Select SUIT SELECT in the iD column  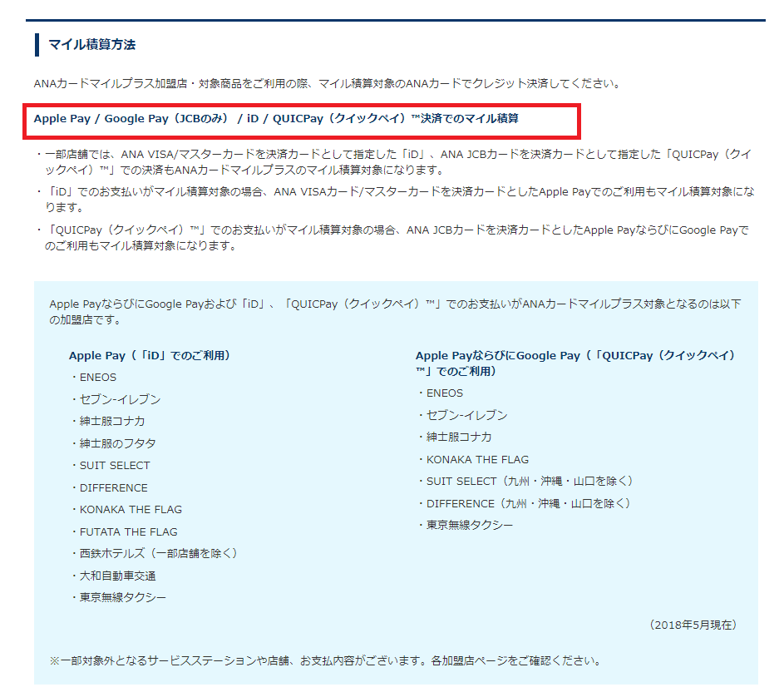coord(115,465)
